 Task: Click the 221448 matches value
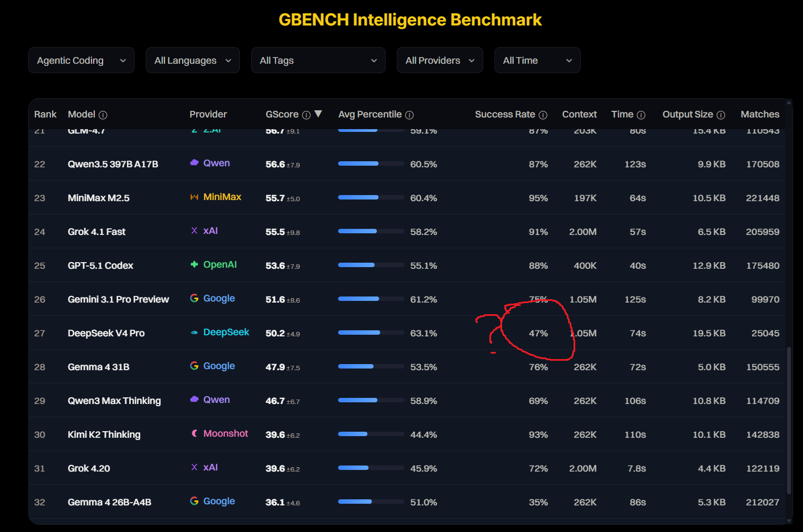click(x=763, y=198)
